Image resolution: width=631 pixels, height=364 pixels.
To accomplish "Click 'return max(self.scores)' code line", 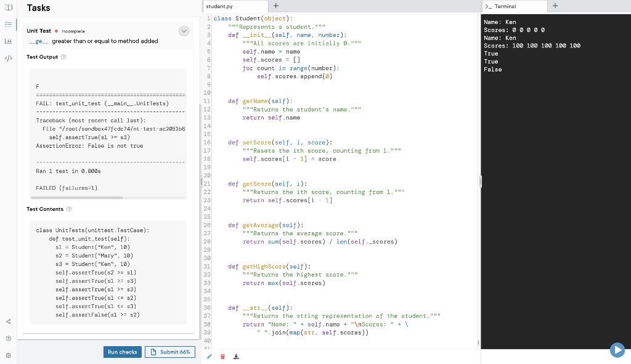I will point(283,283).
